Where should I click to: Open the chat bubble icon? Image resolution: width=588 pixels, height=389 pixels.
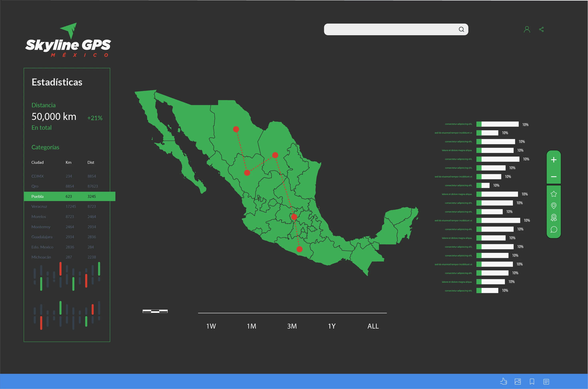coord(554,229)
